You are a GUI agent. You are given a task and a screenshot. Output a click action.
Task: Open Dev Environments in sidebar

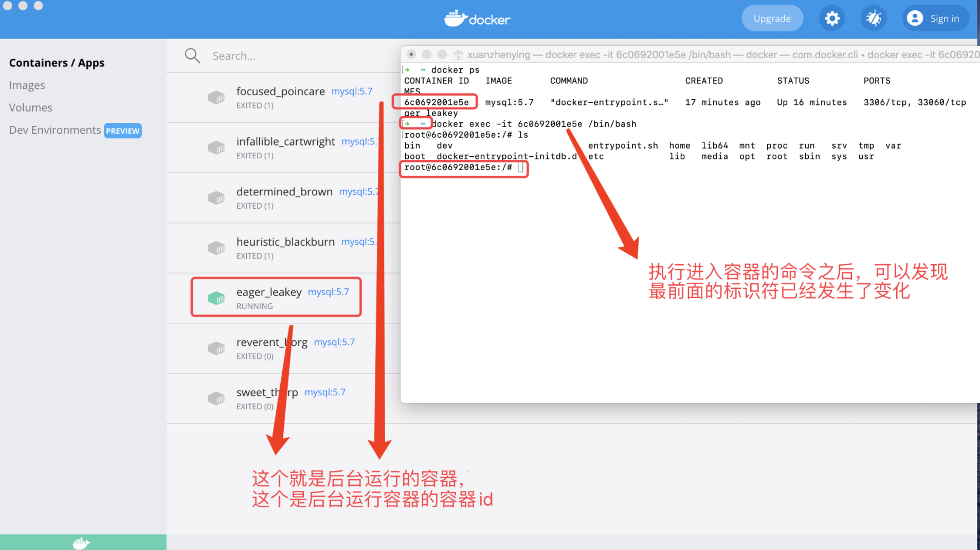[55, 130]
